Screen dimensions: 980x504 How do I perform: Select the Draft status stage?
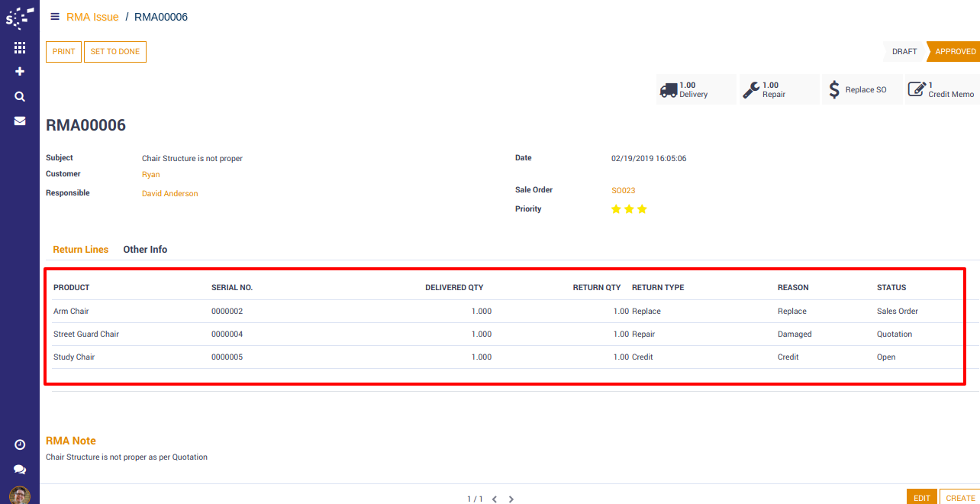[x=904, y=52]
